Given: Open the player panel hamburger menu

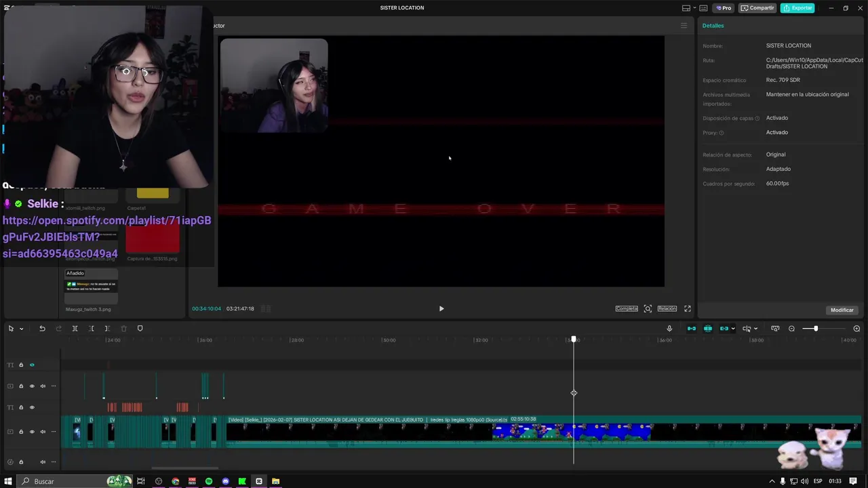Looking at the screenshot, I should click(x=684, y=26).
